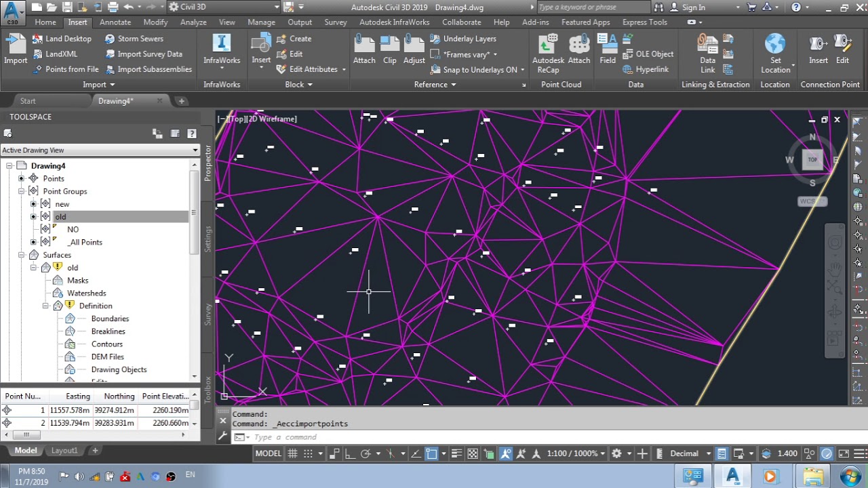Screen dimensions: 868x488
Task: Click the Create block button
Action: coord(294,39)
